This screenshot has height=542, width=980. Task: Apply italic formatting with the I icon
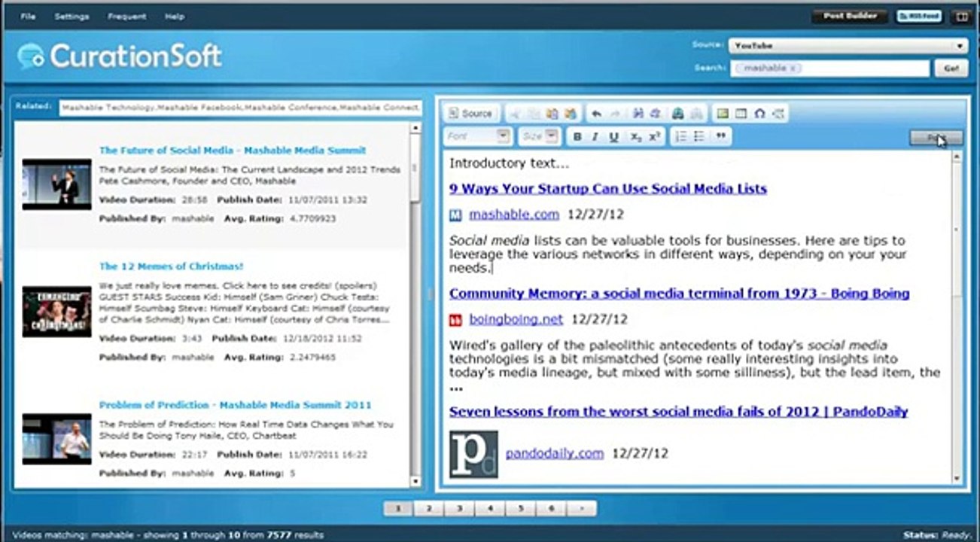tap(595, 136)
